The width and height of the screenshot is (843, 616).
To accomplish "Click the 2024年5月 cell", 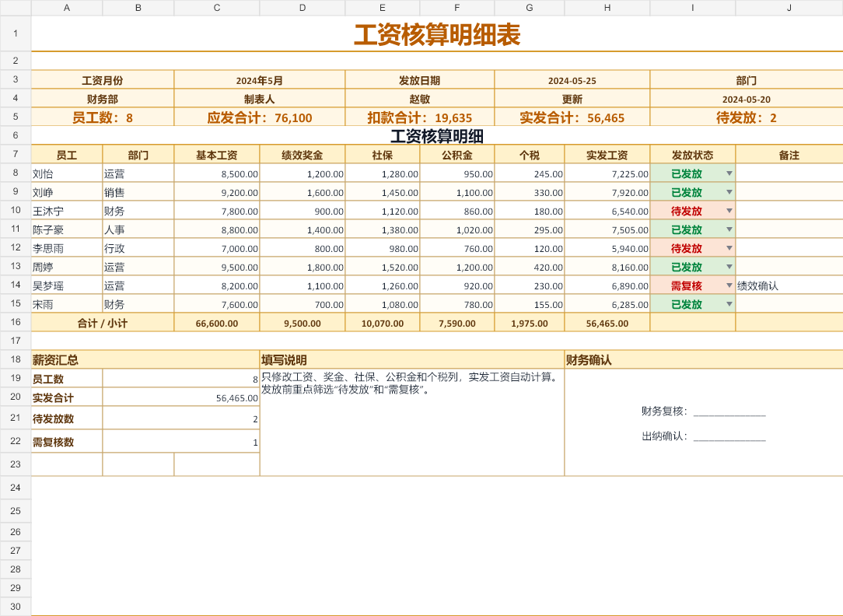I will click(x=260, y=80).
